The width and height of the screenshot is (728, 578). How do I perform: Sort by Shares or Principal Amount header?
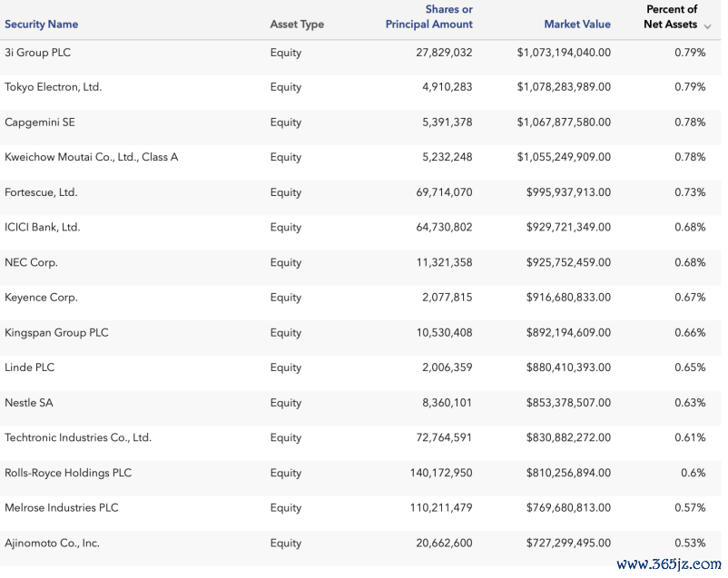pos(429,16)
